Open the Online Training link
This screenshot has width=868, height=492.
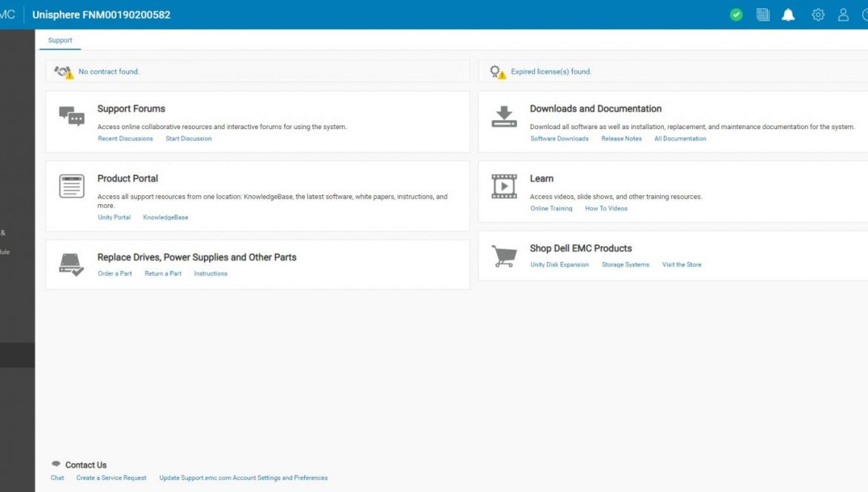click(550, 208)
